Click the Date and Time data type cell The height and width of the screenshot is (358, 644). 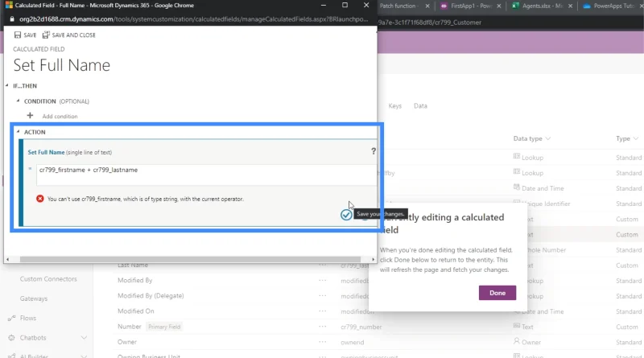tap(543, 188)
